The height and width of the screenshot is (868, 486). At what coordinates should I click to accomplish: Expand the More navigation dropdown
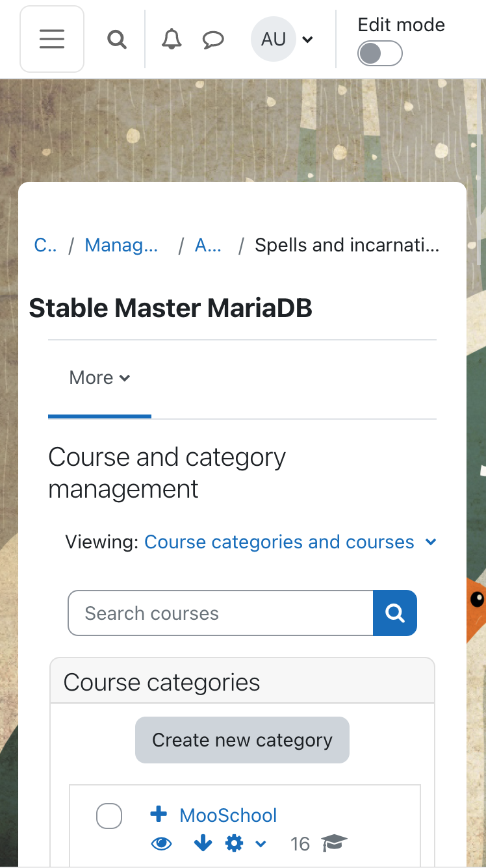click(99, 377)
